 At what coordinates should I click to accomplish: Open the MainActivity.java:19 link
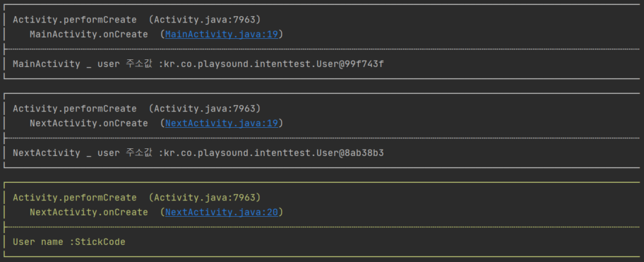222,35
